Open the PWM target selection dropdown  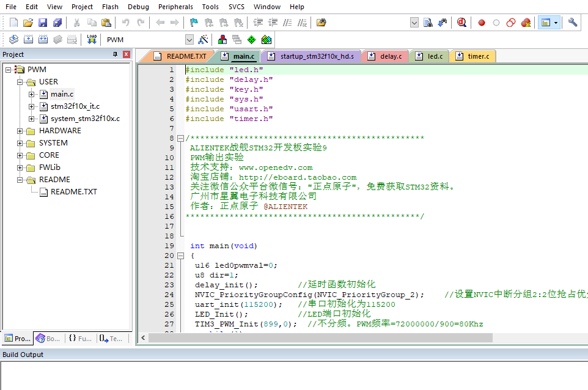coord(189,40)
